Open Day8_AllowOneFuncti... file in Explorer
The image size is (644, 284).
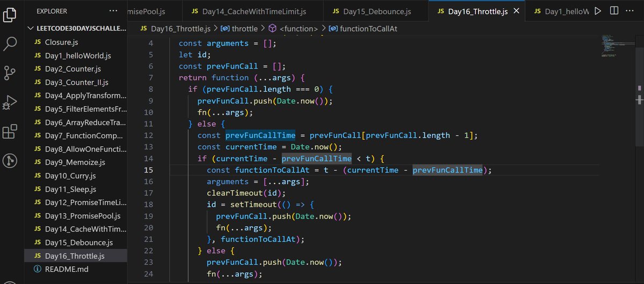tap(76, 150)
